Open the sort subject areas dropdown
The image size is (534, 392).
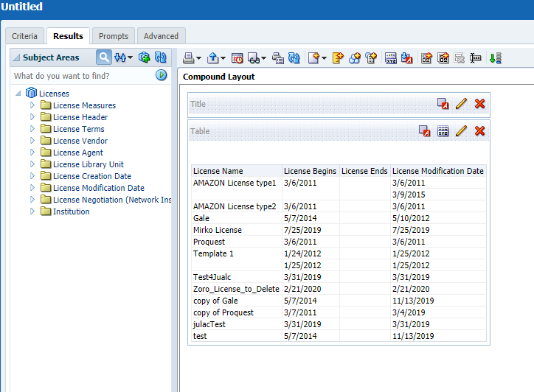123,57
